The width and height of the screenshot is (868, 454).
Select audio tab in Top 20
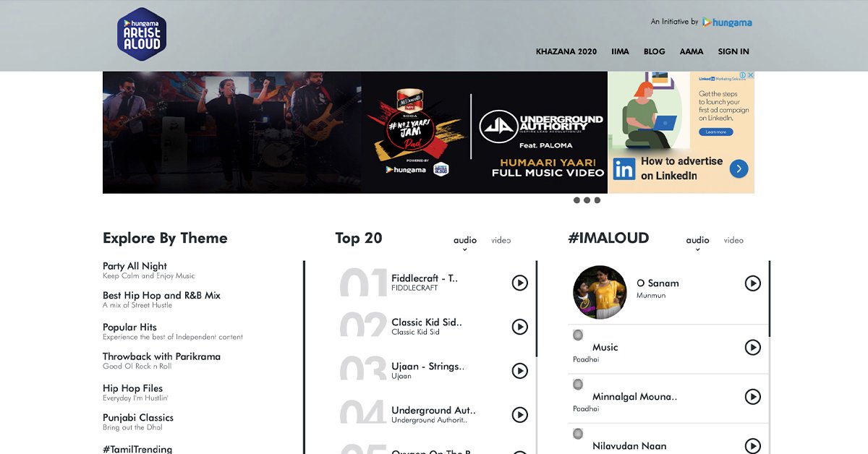pos(465,240)
